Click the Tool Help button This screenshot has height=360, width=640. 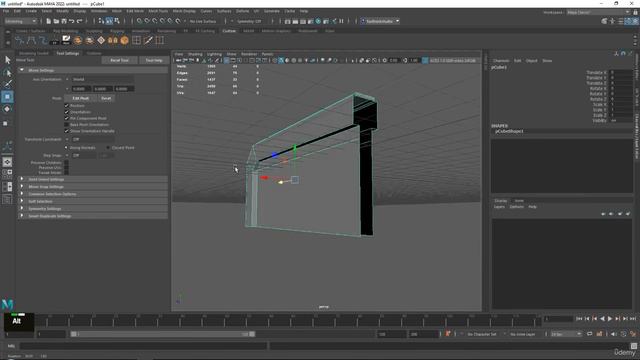(x=154, y=60)
